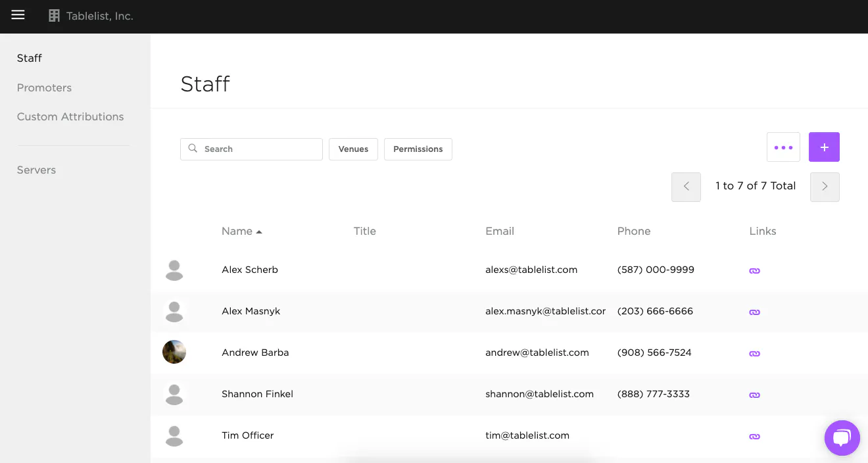Click the link icon for Shannon Finkel
Screen dimensions: 868x463
[x=754, y=395]
